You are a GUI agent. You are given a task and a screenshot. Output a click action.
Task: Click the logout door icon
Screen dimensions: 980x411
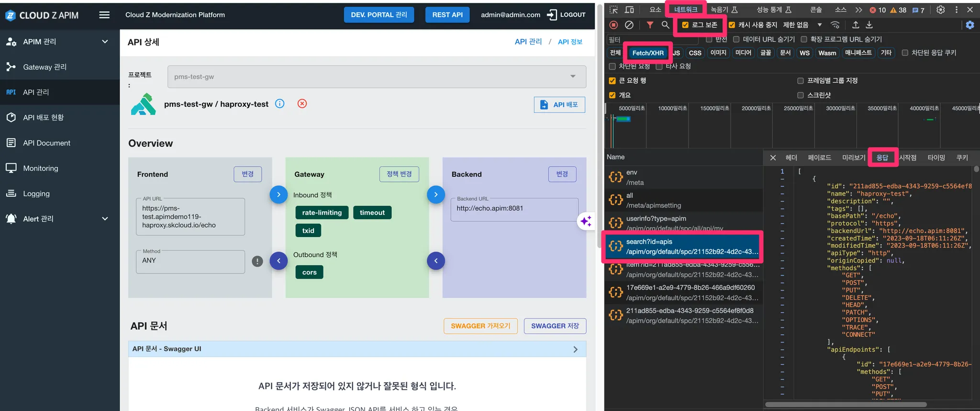552,15
